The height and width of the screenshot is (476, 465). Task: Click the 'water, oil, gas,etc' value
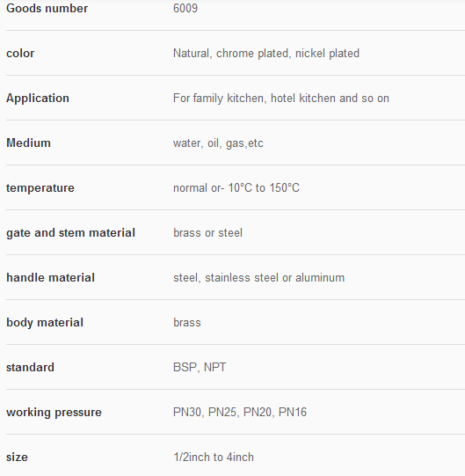218,143
